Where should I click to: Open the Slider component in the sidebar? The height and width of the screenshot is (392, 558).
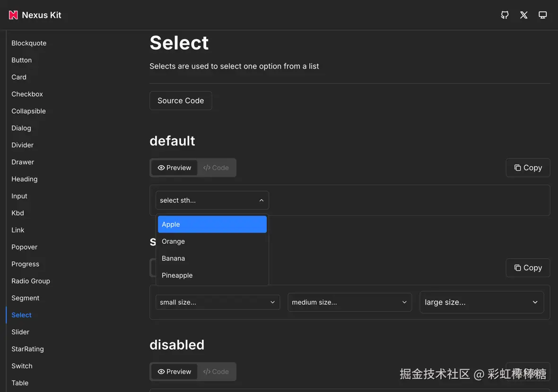[x=20, y=332]
